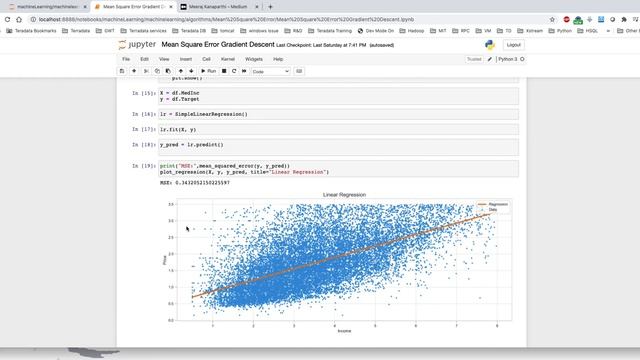This screenshot has width=640, height=360.
Task: Click the red adblock extension icon
Action: pos(567,19)
